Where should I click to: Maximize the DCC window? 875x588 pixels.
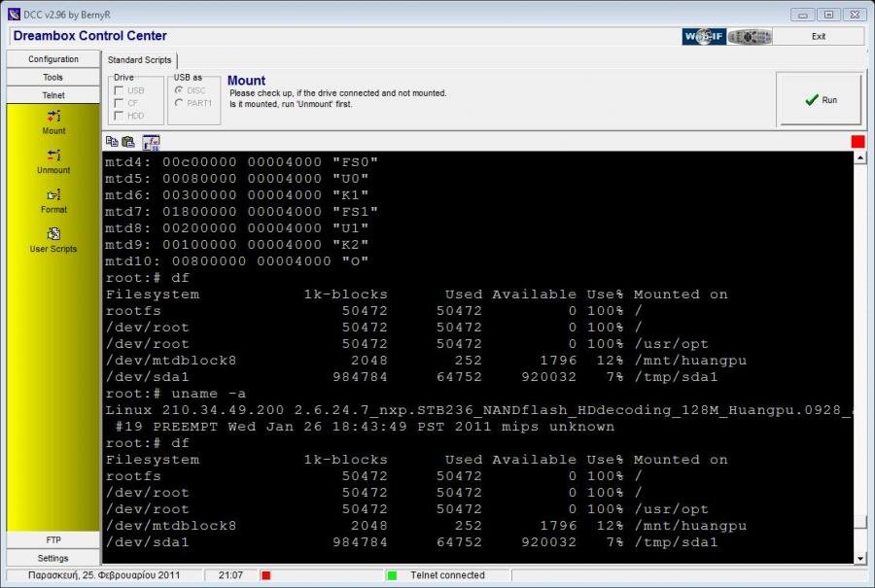pos(828,15)
